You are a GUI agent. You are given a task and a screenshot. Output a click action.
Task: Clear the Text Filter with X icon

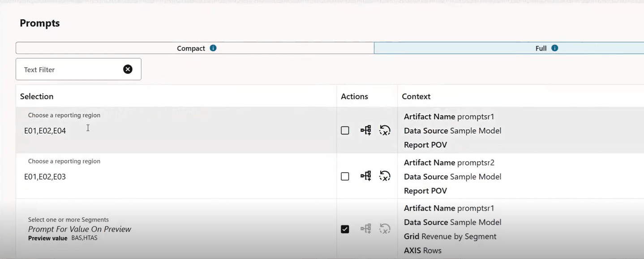[128, 69]
